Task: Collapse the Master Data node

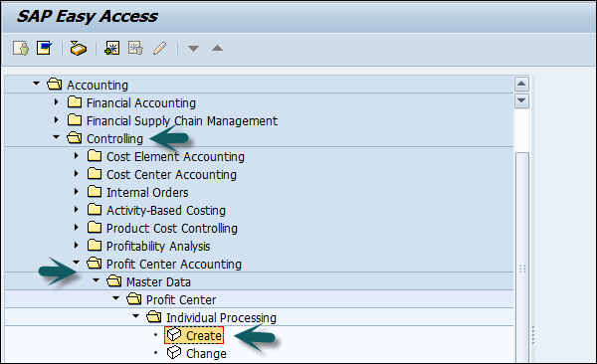Action: pyautogui.click(x=96, y=280)
